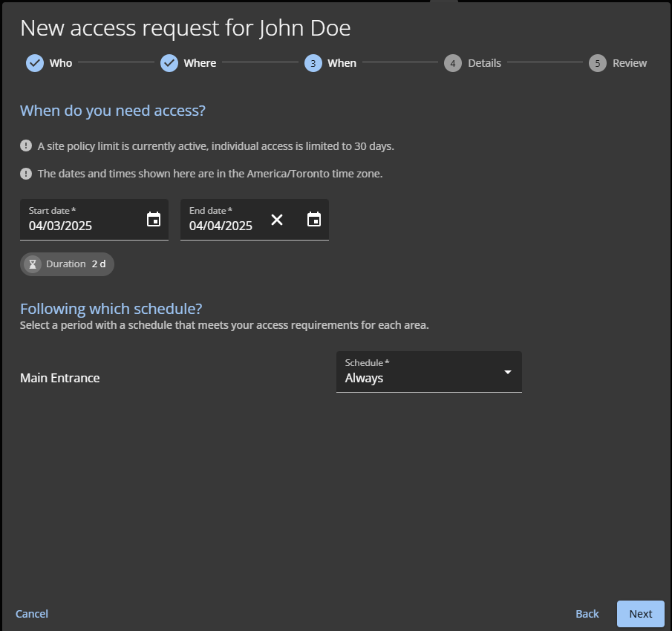Viewport: 672px width, 631px height.
Task: Click the Duration 2 d chip
Action: [x=68, y=264]
